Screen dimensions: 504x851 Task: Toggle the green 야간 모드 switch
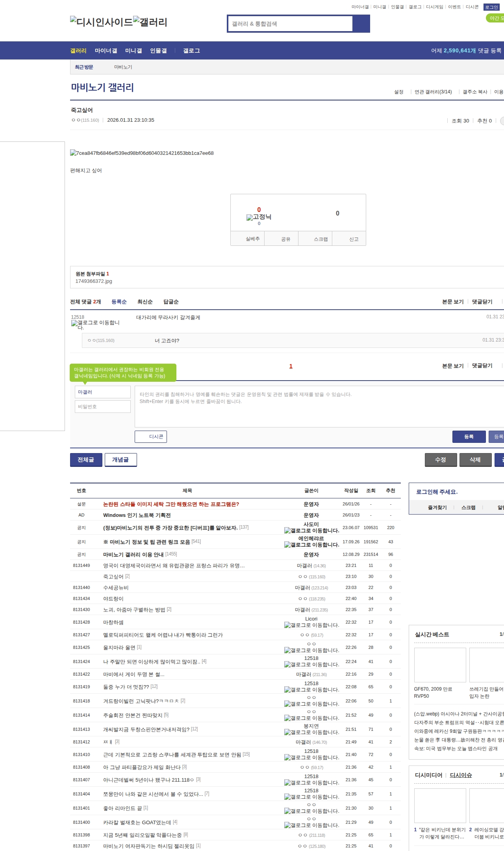(495, 18)
